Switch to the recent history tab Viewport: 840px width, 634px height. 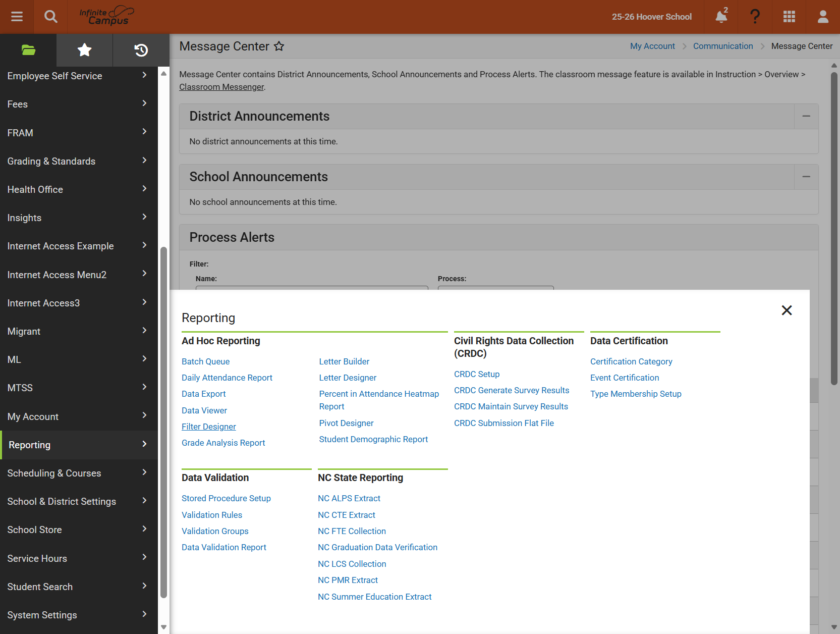(x=141, y=50)
